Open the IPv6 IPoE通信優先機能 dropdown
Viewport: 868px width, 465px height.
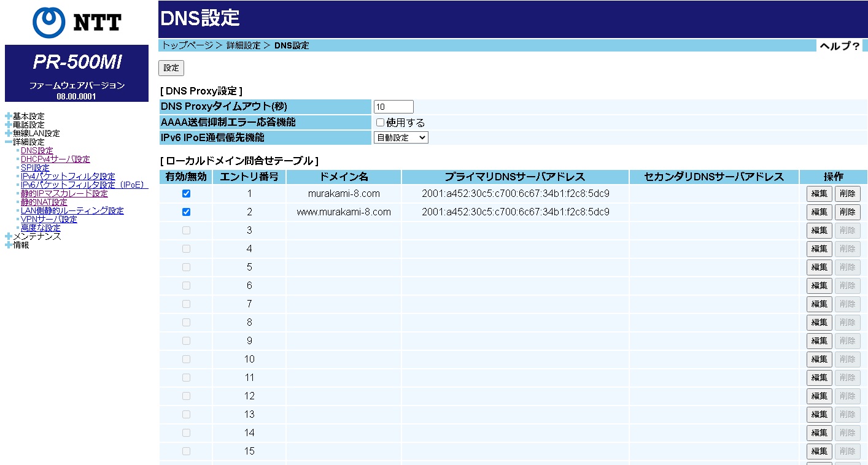(401, 138)
